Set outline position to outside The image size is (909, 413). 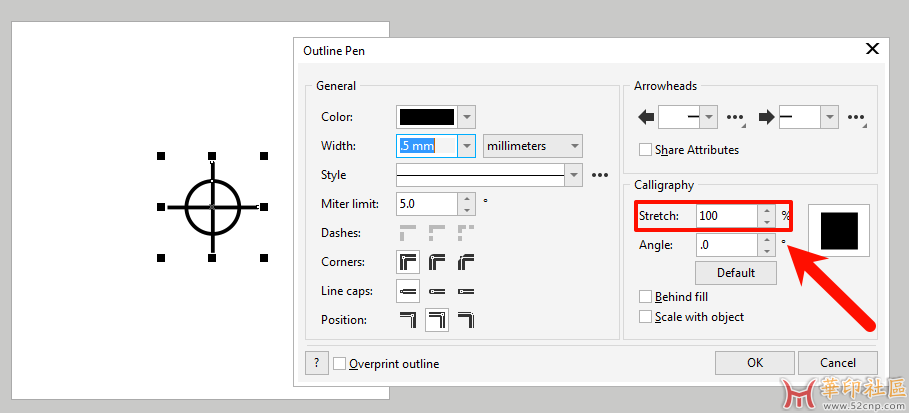[x=408, y=320]
